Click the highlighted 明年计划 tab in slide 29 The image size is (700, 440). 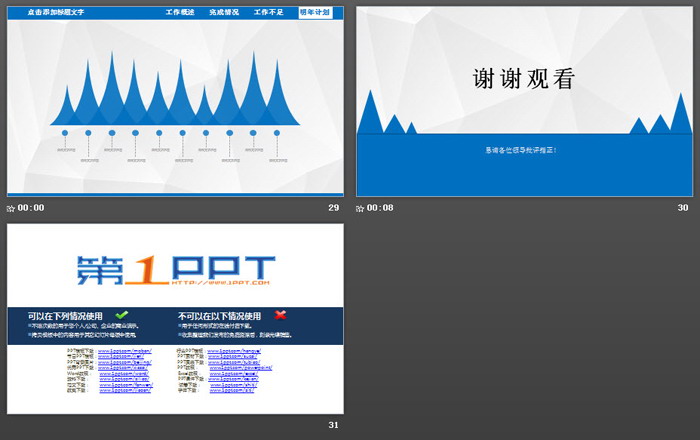click(x=315, y=12)
